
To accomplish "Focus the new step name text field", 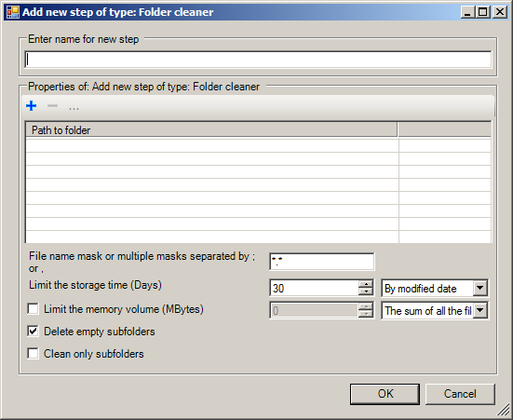I will point(258,60).
